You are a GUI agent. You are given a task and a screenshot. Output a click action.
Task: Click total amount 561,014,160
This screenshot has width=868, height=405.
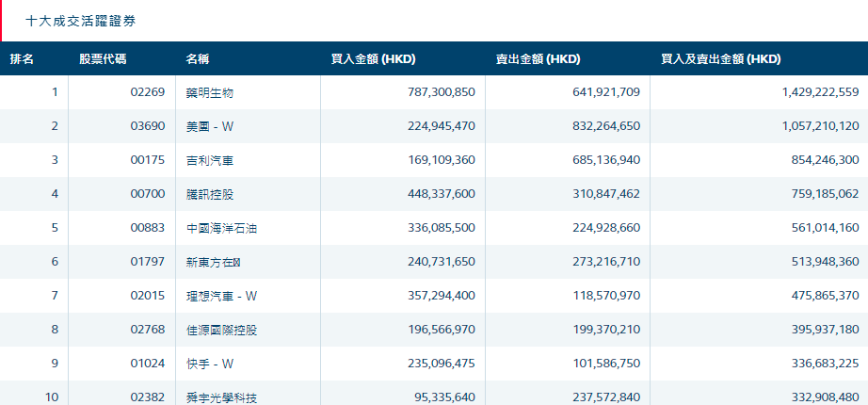tap(825, 228)
